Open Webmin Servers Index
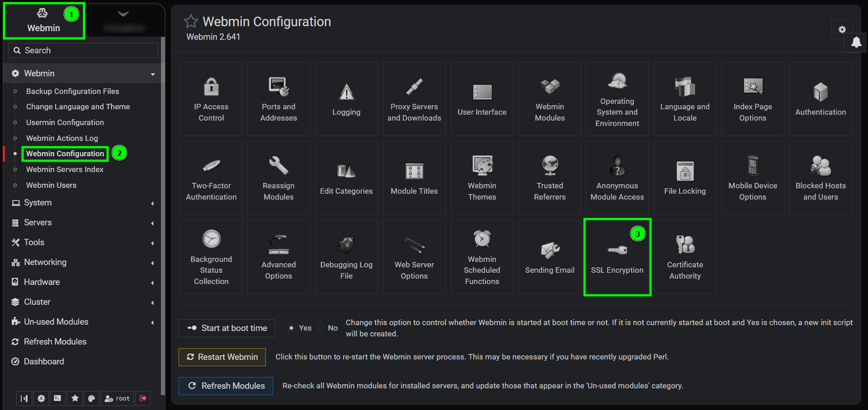The height and width of the screenshot is (410, 868). 65,169
